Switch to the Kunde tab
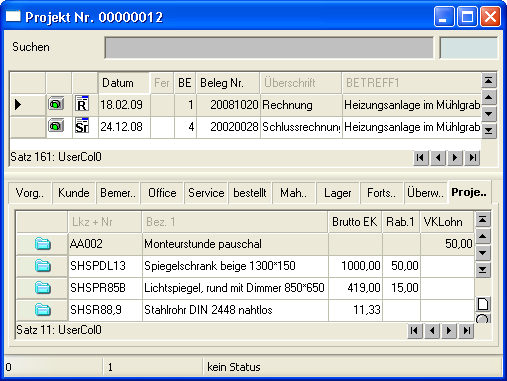 point(74,193)
